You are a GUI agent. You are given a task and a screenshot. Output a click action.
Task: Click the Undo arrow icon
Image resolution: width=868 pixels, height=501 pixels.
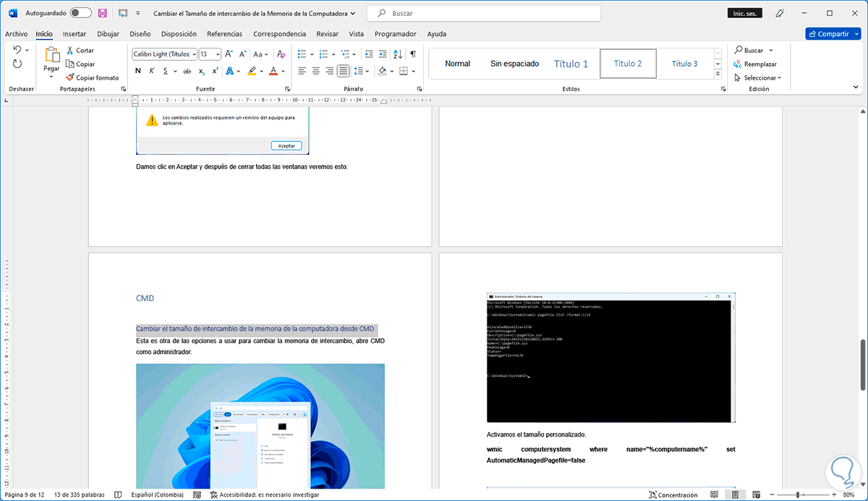[17, 50]
